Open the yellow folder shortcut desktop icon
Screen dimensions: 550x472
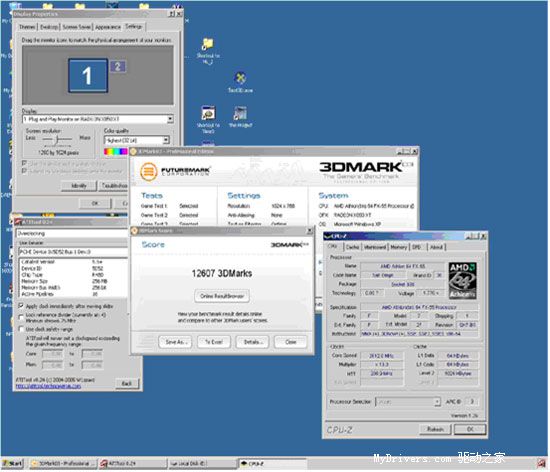click(x=208, y=43)
